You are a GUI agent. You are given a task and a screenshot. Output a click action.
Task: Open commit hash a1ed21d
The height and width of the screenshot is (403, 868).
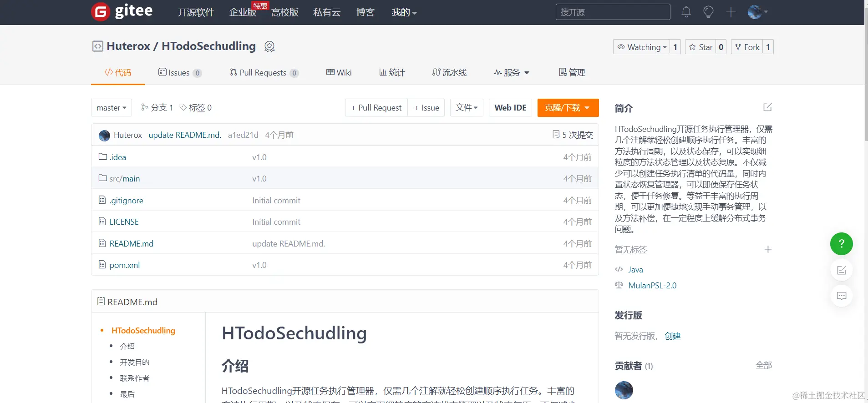(243, 135)
